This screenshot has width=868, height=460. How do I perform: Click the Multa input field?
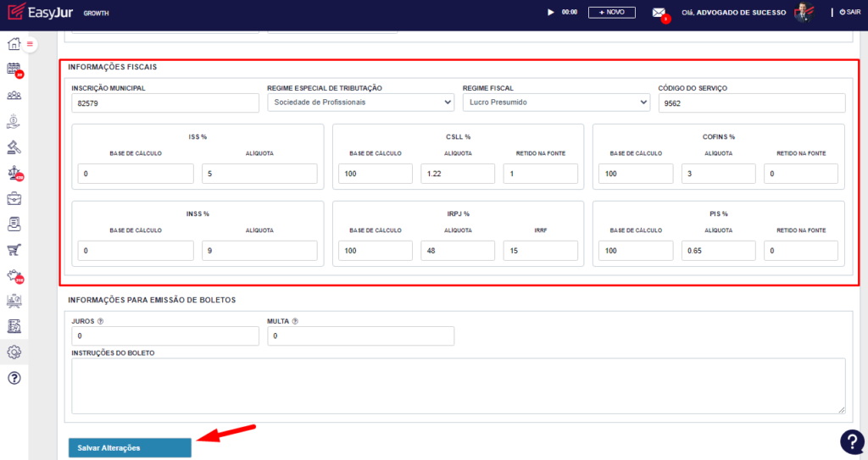click(361, 336)
